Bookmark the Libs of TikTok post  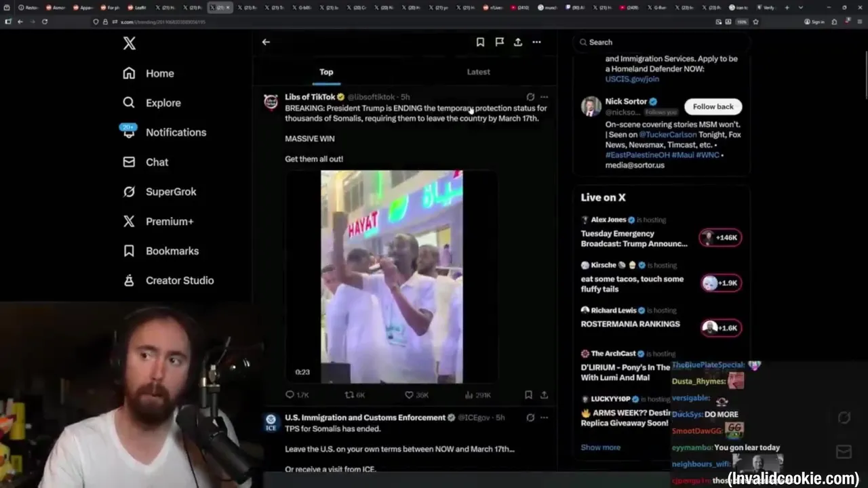click(x=528, y=394)
